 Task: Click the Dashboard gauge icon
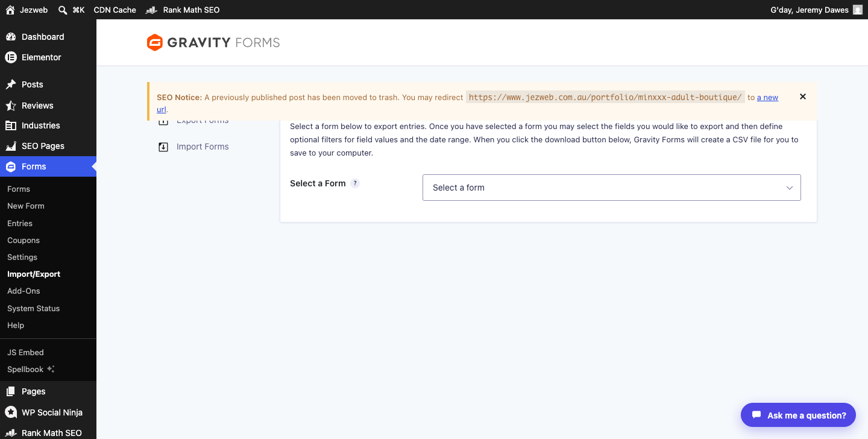tap(11, 37)
